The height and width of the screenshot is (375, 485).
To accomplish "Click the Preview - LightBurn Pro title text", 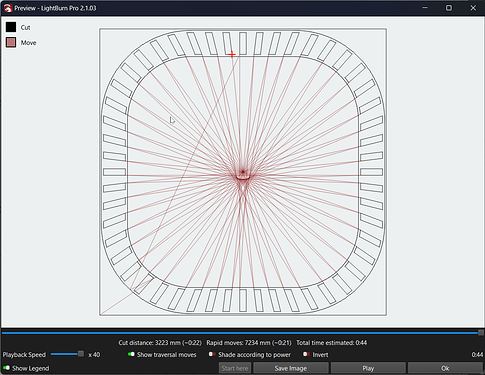I will 55,8.
